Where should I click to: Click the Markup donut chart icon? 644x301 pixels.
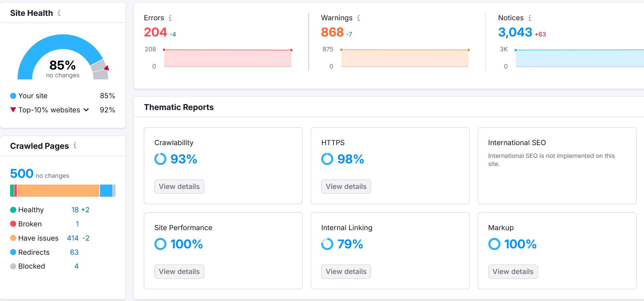pos(494,244)
